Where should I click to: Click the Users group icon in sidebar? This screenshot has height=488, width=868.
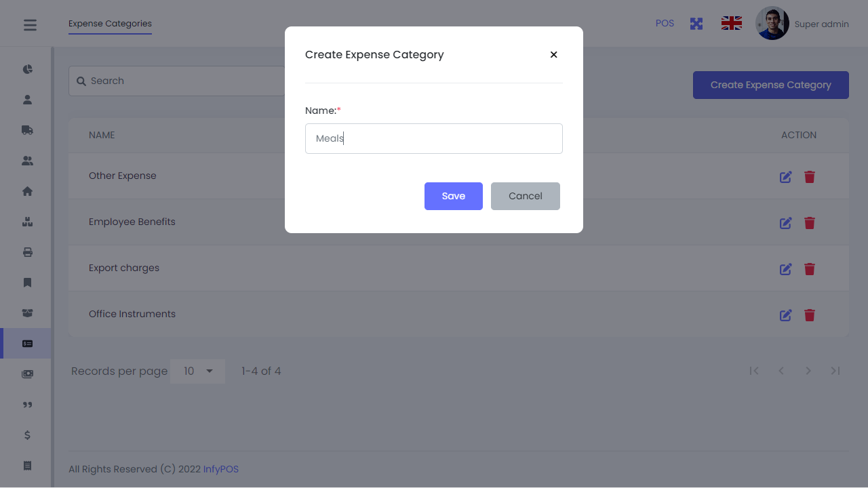(27, 160)
